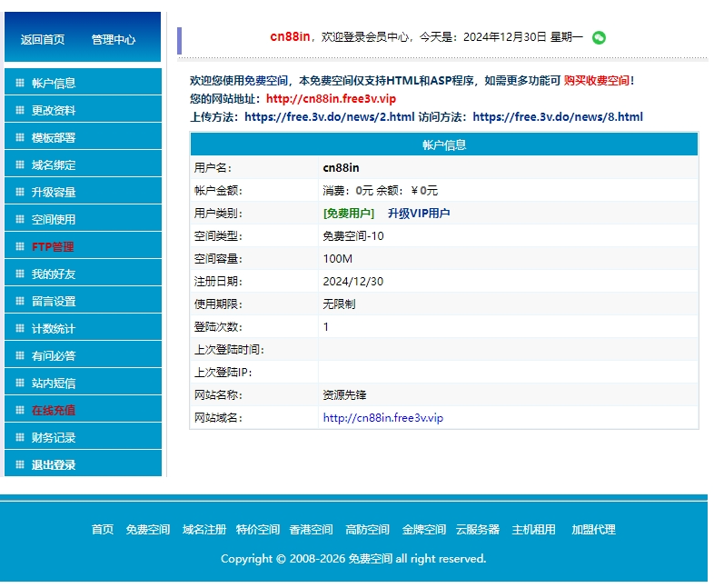The width and height of the screenshot is (714, 588).
Task: Click grid icon beside 模板部署
Action: (x=20, y=137)
